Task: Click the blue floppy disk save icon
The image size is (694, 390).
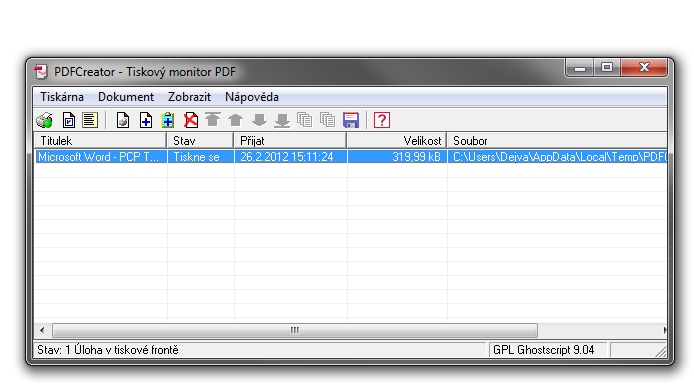Action: pyautogui.click(x=351, y=120)
